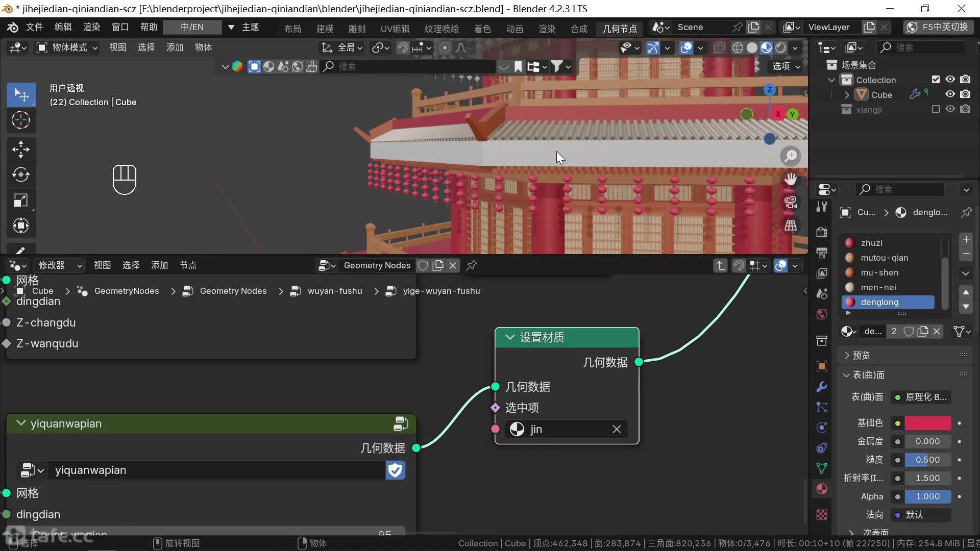Click the red 基础色 color swatch

pyautogui.click(x=927, y=423)
